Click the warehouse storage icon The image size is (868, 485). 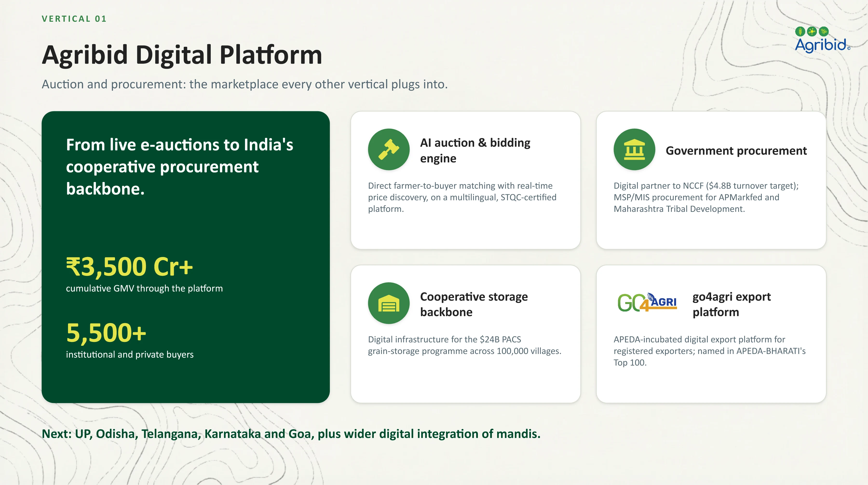coord(388,303)
